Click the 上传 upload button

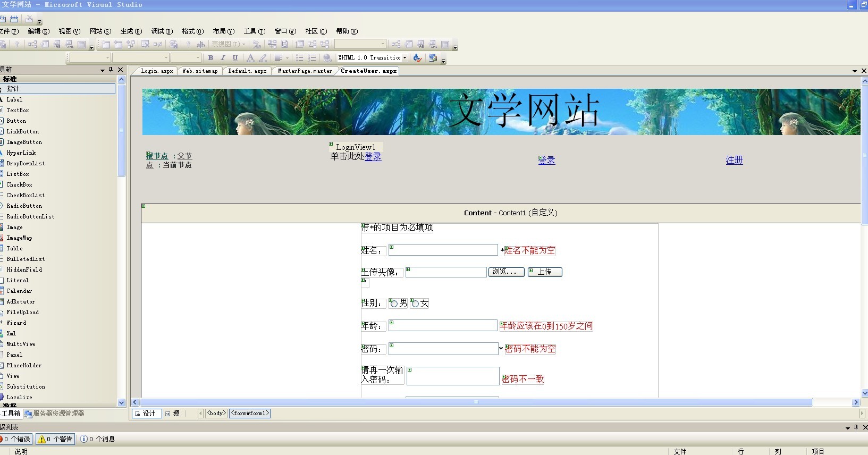(x=545, y=272)
